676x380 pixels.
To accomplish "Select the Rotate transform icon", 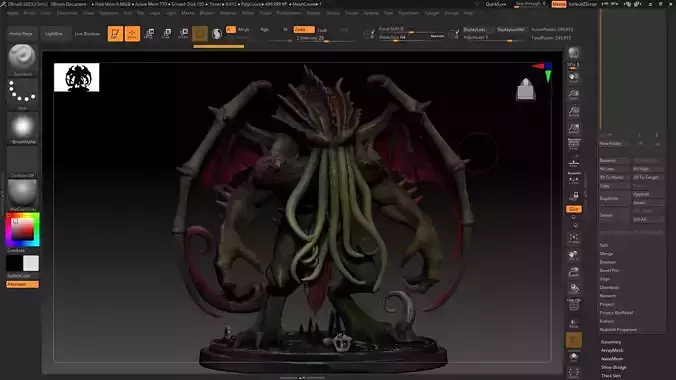I will coord(183,33).
